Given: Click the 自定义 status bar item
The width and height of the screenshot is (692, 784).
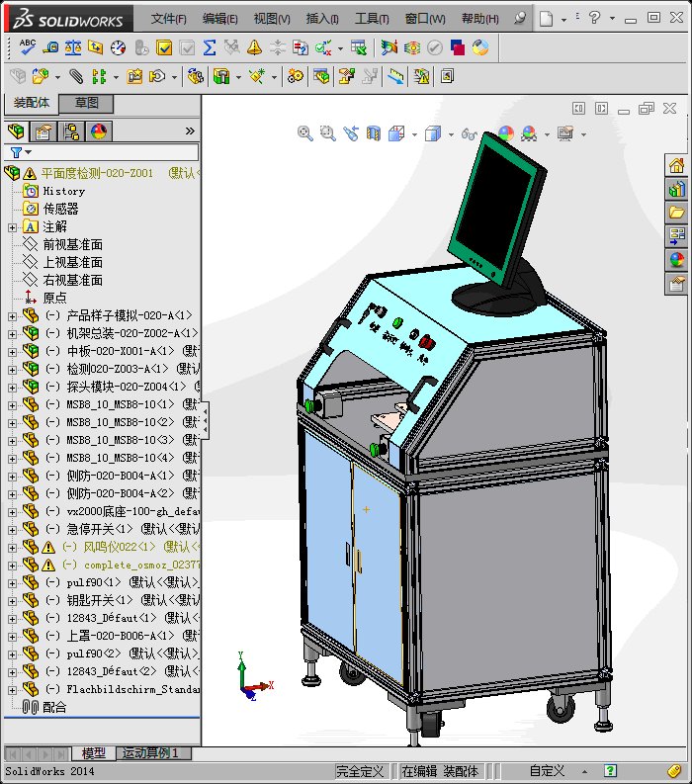Looking at the screenshot, I should pos(548,770).
